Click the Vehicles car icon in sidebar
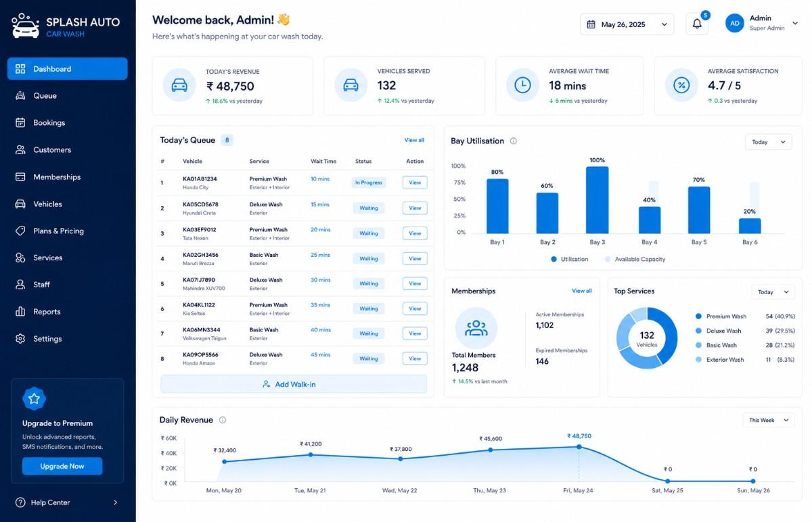 click(x=20, y=204)
